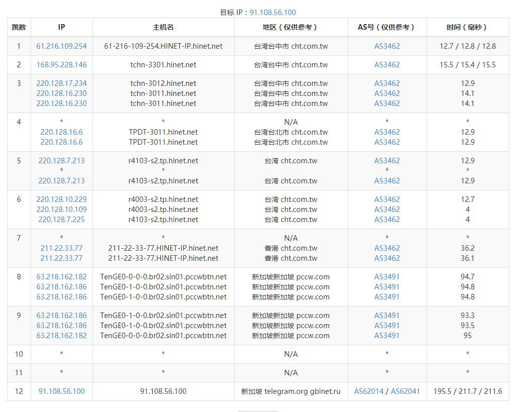
Task: Open the 168.95.228.146 IP link
Action: (x=61, y=65)
